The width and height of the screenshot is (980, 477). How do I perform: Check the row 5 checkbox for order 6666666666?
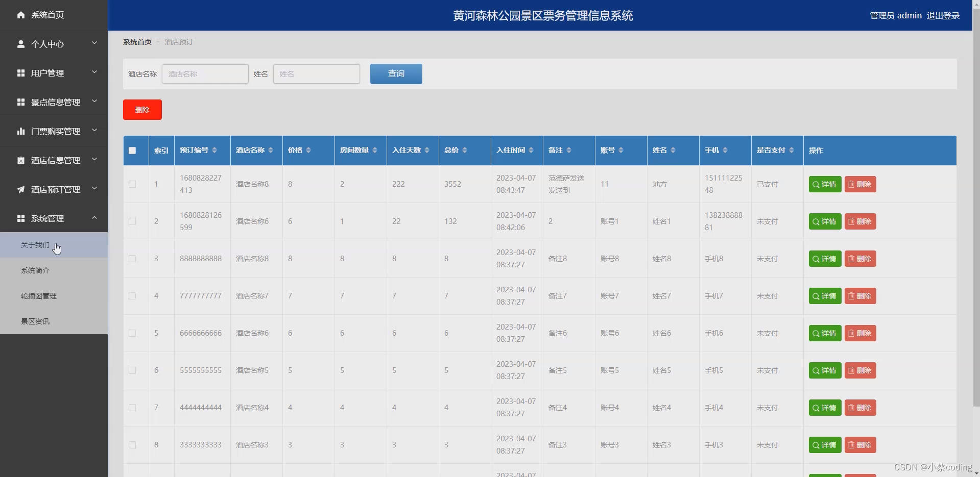click(132, 333)
